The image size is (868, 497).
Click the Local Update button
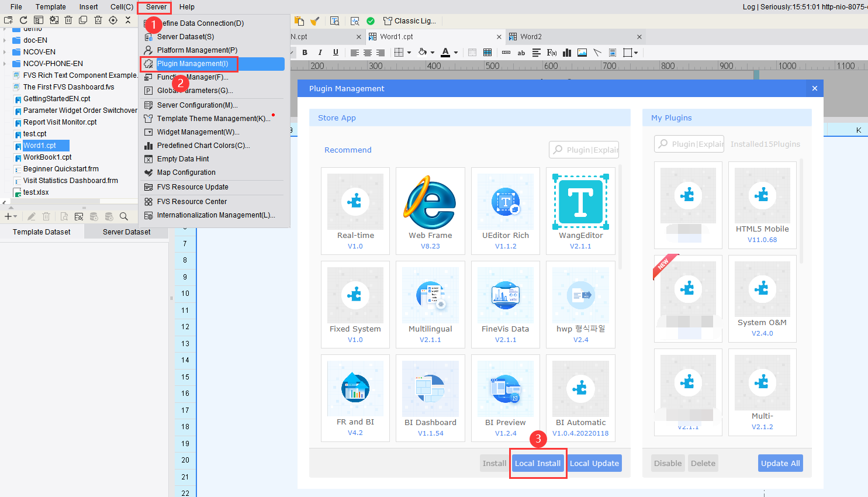tap(594, 463)
